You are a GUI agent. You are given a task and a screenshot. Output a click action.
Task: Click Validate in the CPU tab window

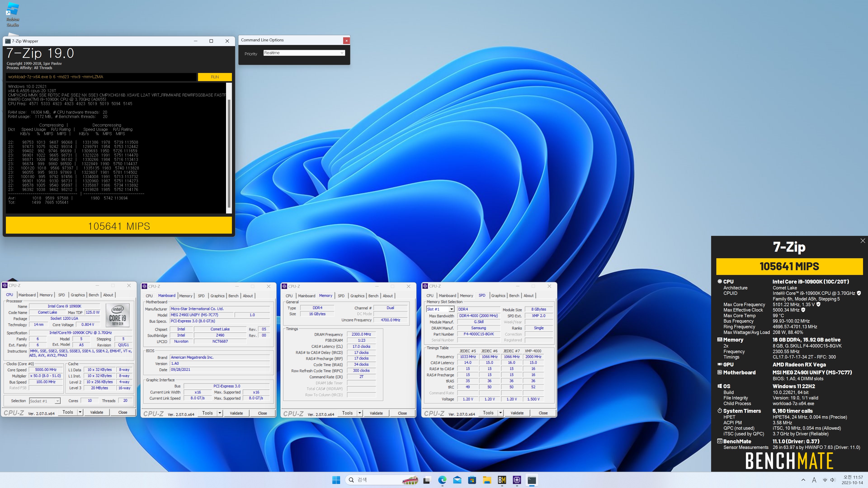click(97, 412)
